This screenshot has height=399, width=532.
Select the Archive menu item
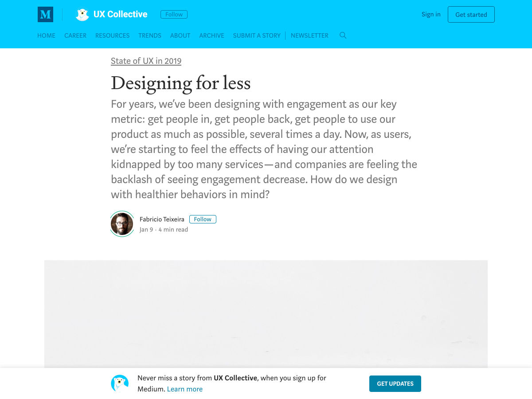(x=211, y=35)
